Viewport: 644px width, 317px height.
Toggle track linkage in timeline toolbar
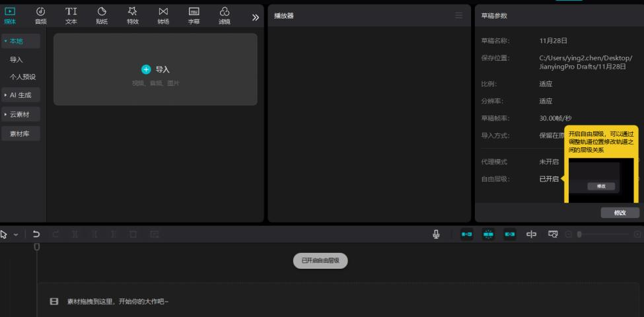510,234
